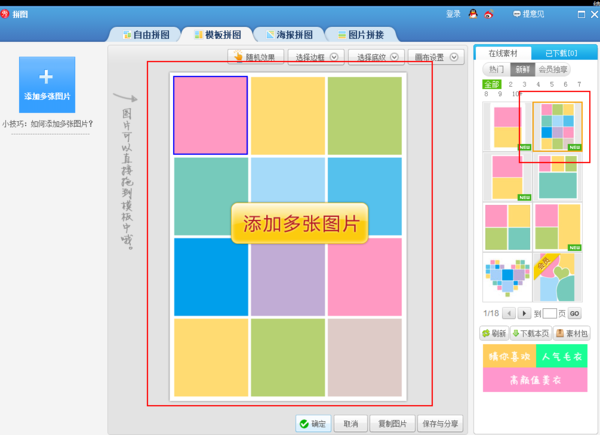600x435 pixels.
Task: Filter templates by 5 pictures
Action: [x=551, y=84]
